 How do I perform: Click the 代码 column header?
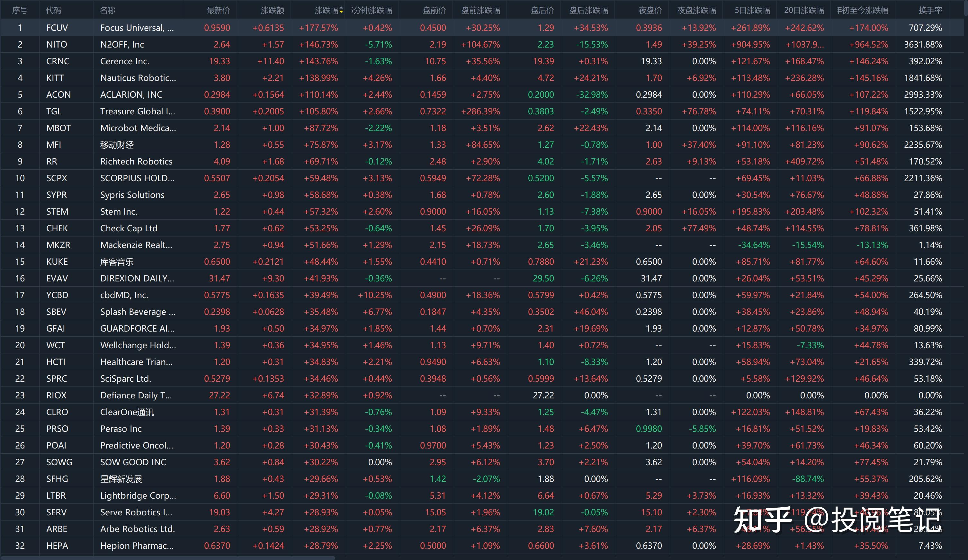coord(53,10)
